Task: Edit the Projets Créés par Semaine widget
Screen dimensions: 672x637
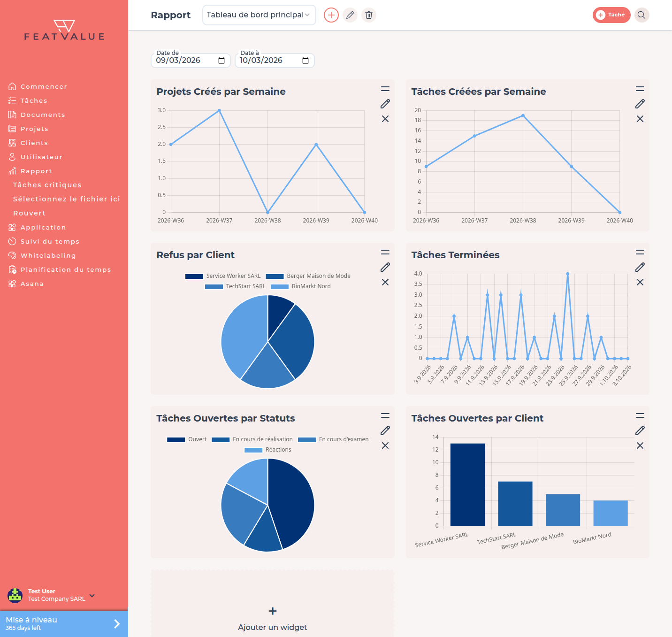Action: [385, 104]
